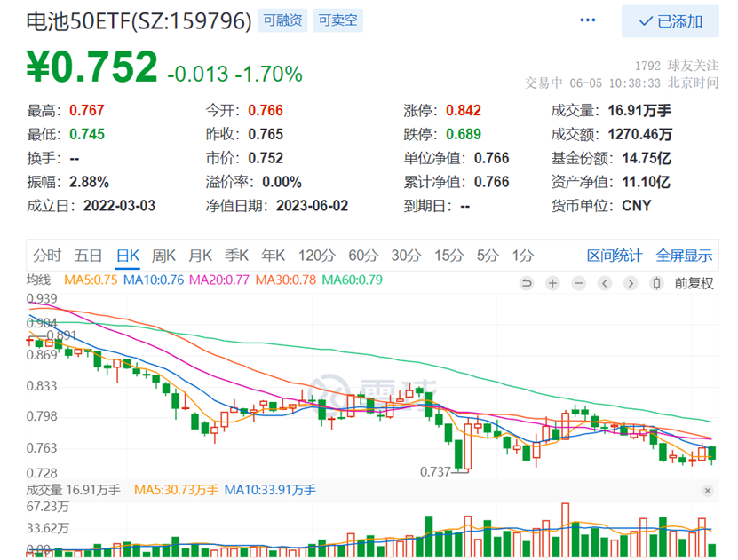Click the MA10:33.91万手 volume legend
Screen dimensions: 738x560
pos(270,490)
